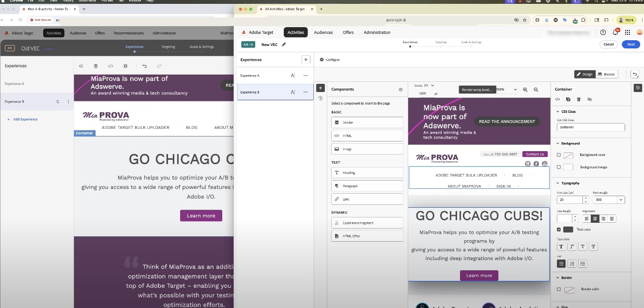Click the settings gear icon in Old VEC toolbar
Image resolution: width=644 pixels, height=308 pixels.
[125, 66]
